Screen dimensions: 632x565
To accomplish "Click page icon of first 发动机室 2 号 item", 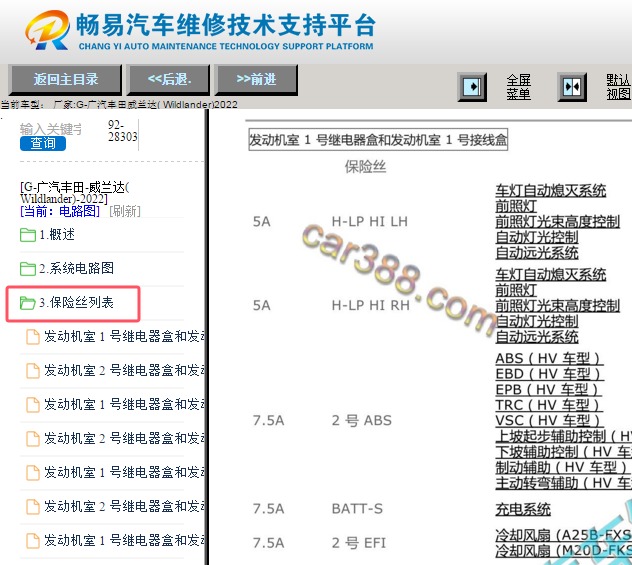I will (33, 371).
